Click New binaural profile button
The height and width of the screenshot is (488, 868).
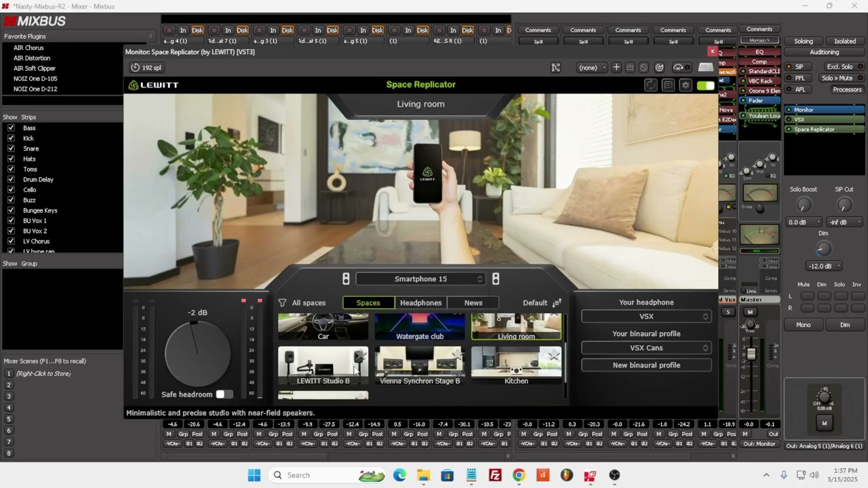[x=646, y=365]
